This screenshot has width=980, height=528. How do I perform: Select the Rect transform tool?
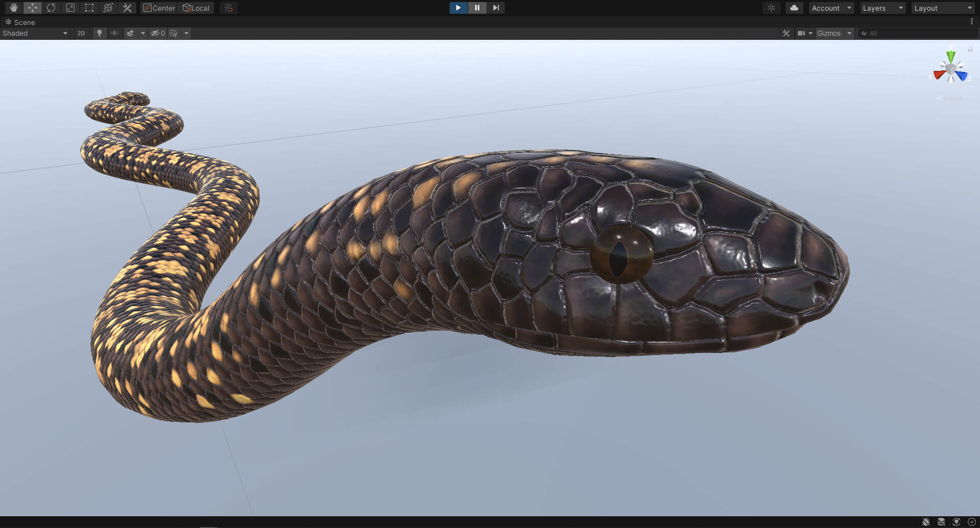[89, 8]
